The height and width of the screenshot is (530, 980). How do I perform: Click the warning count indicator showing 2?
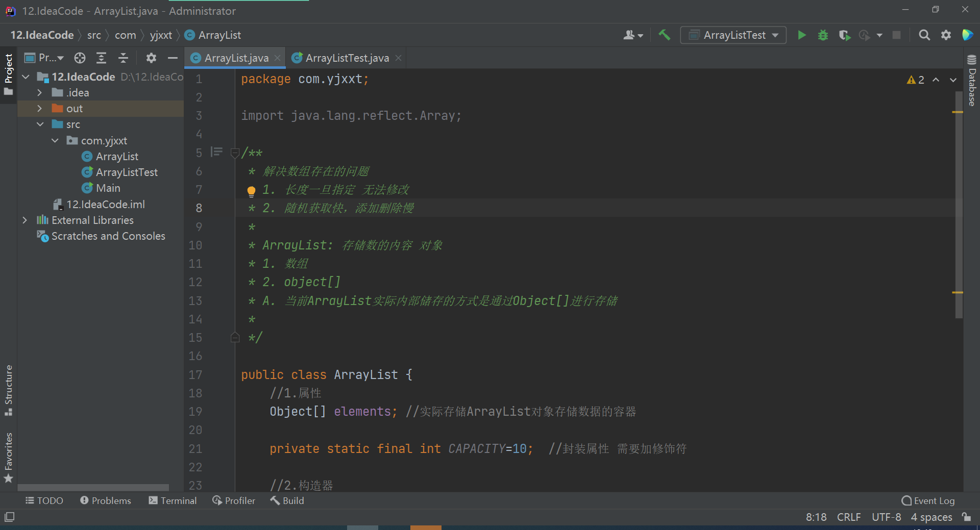coord(916,80)
